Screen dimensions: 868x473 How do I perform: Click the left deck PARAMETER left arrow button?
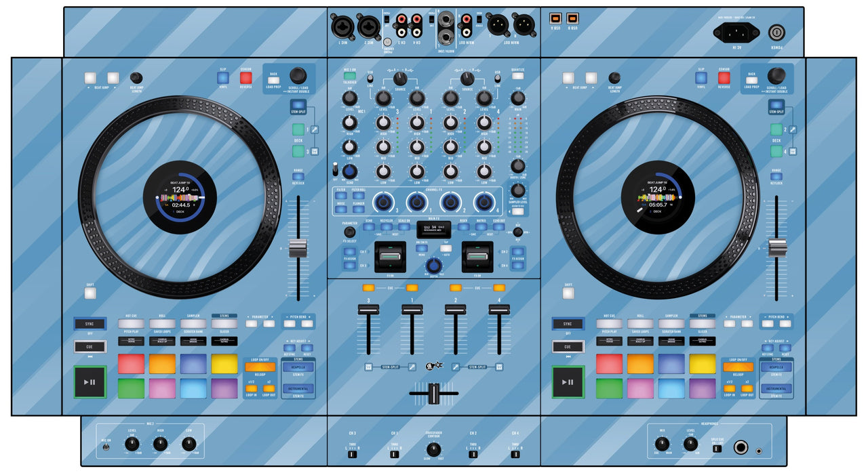pos(251,324)
